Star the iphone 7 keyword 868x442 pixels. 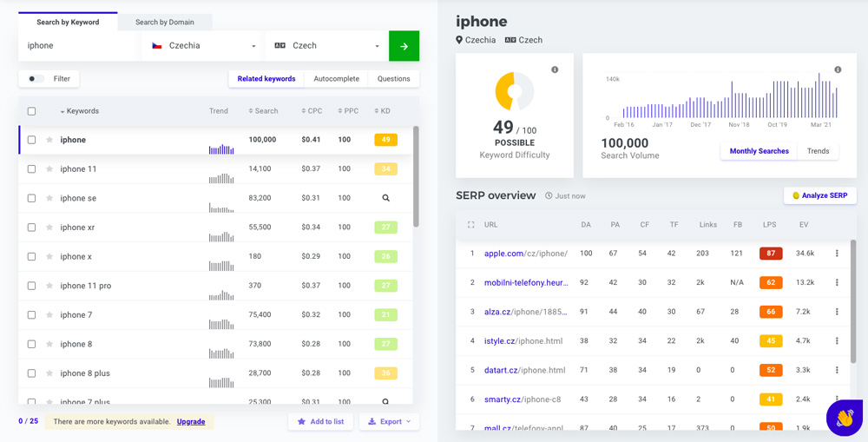[x=49, y=314]
